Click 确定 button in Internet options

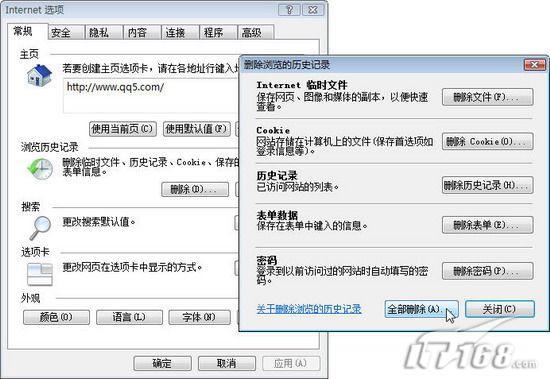coord(162,363)
